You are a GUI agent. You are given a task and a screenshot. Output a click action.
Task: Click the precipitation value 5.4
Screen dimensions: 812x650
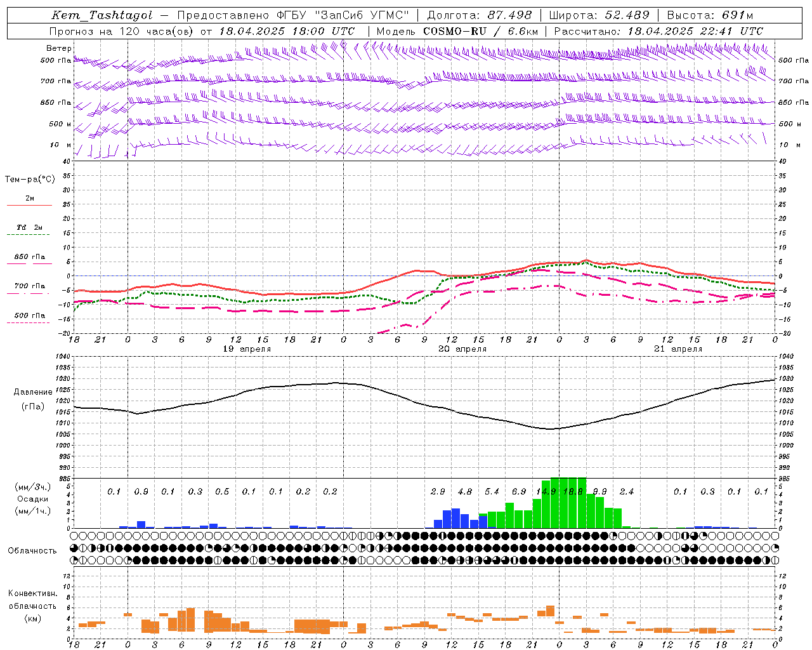click(492, 492)
